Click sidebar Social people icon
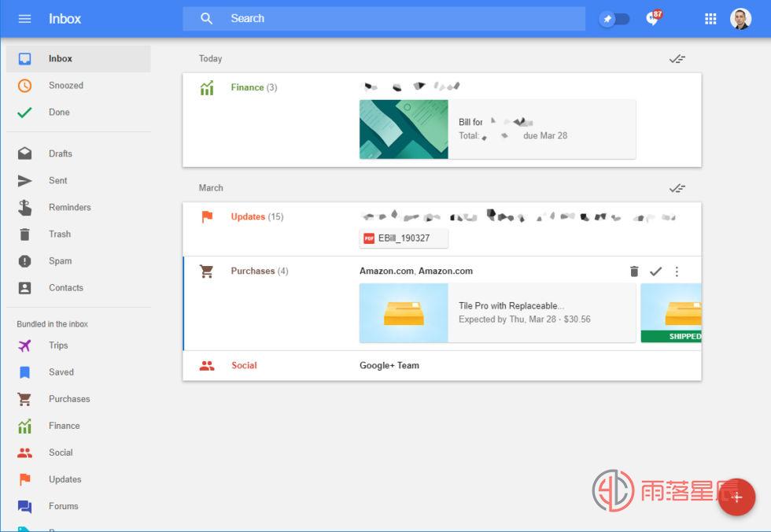This screenshot has height=532, width=771. 24,453
